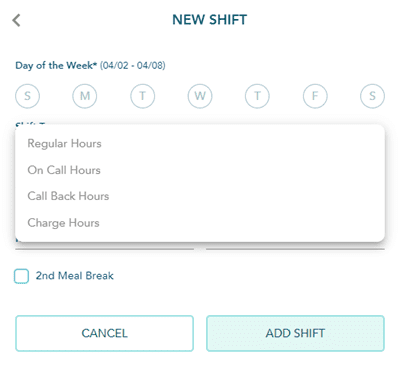This screenshot has height=367, width=400.
Task: Pick the Call Back Hours option
Action: tap(200, 196)
